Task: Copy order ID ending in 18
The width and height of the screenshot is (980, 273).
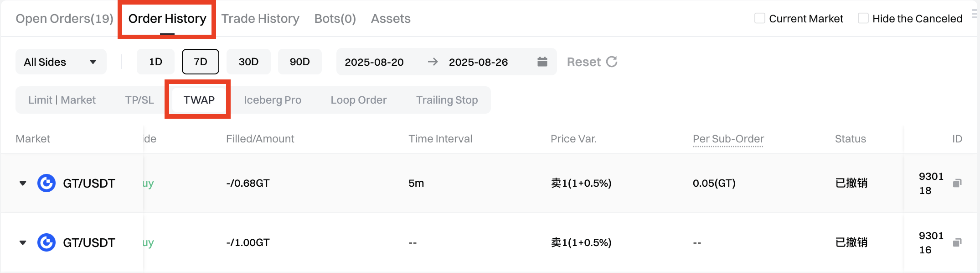Action: 957,183
